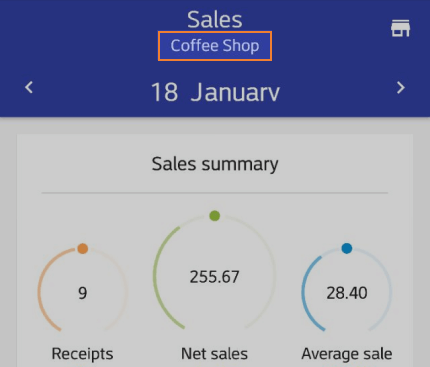Tap the Sales page title
This screenshot has width=430, height=367.
pyautogui.click(x=215, y=20)
